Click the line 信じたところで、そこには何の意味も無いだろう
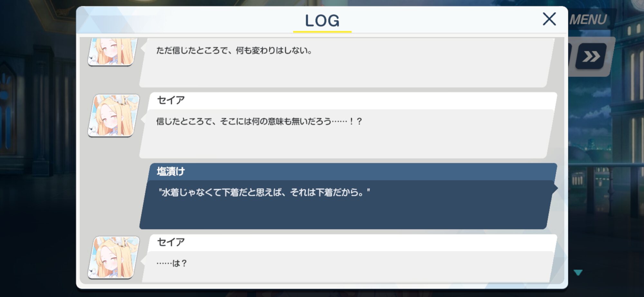Image resolution: width=644 pixels, height=297 pixels. [259, 121]
